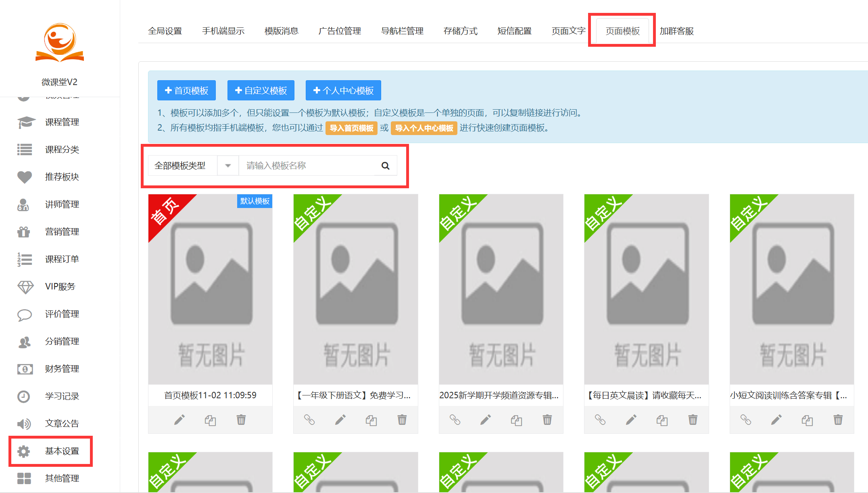Viewport: 868px width, 493px height.
Task: Click the 【每日英文晨读】 template thumbnail image
Action: pyautogui.click(x=646, y=289)
